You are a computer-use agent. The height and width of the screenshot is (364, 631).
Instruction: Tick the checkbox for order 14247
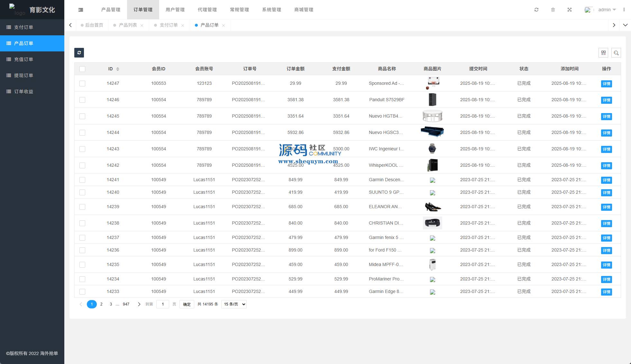pos(82,84)
